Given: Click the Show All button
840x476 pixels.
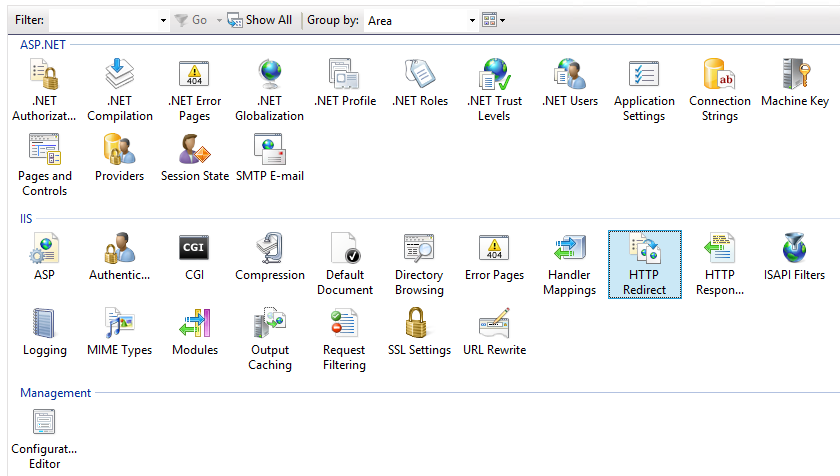Looking at the screenshot, I should [260, 20].
